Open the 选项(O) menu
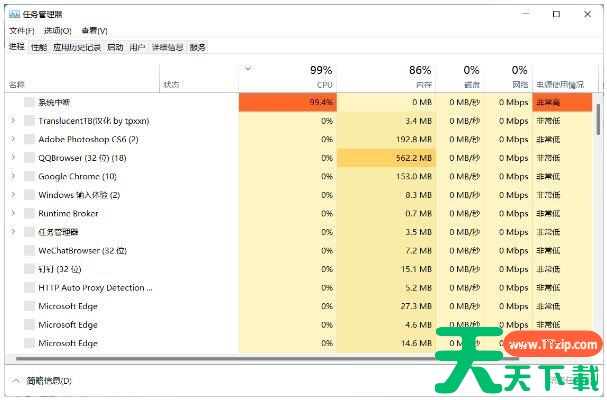This screenshot has width=607, height=400. click(58, 31)
